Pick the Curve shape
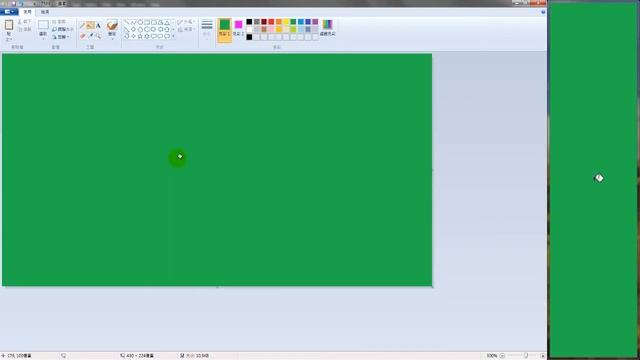 [x=133, y=22]
